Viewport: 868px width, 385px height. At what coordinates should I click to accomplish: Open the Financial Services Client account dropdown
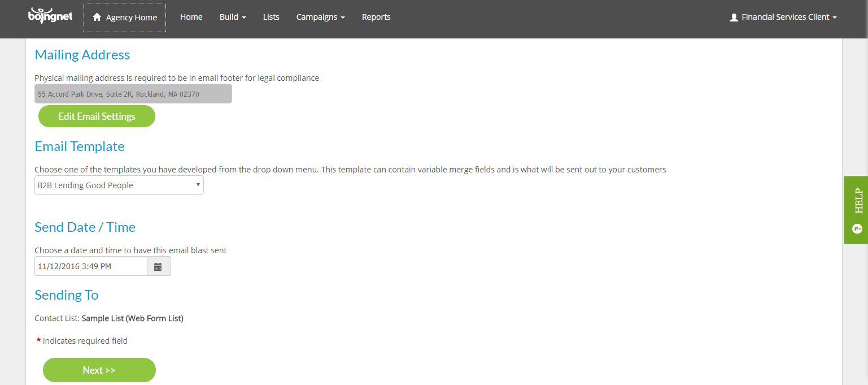click(783, 17)
